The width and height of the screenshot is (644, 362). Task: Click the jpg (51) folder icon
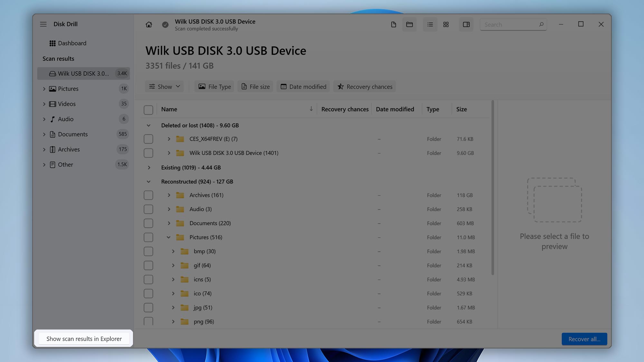point(185,308)
